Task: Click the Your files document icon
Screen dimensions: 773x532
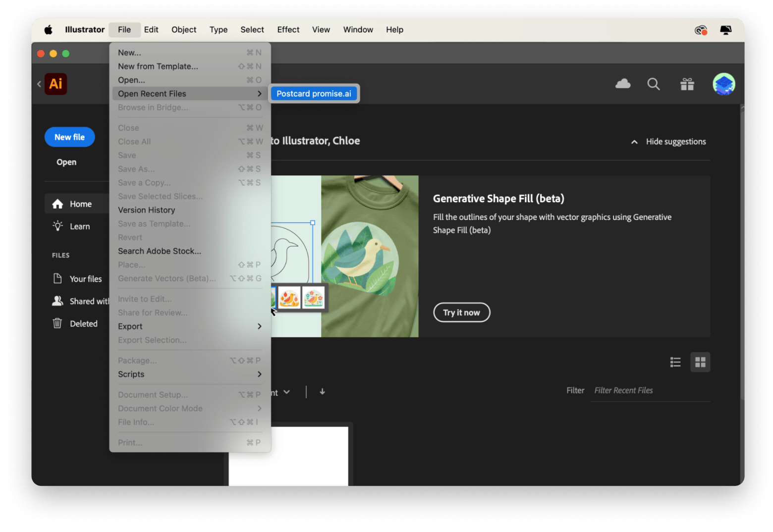Action: click(57, 278)
